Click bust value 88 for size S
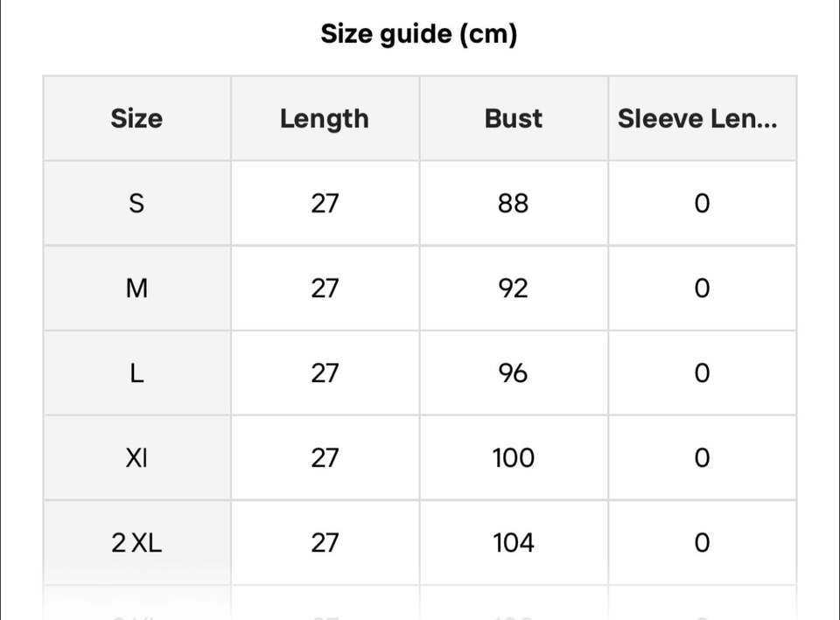The width and height of the screenshot is (840, 620). (514, 204)
